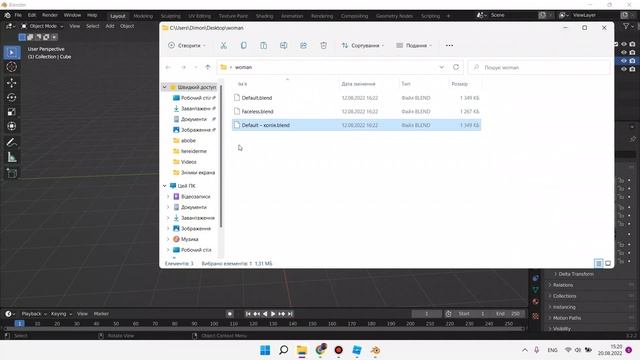The height and width of the screenshot is (360, 640).
Task: Click the Paste icon in Explorer toolbar
Action: pos(263,45)
